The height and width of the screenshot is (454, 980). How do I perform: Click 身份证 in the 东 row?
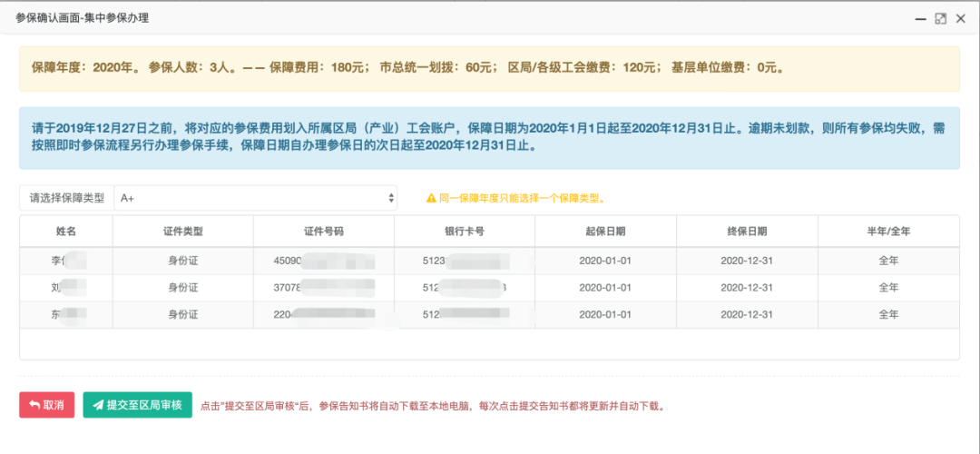[x=183, y=314]
